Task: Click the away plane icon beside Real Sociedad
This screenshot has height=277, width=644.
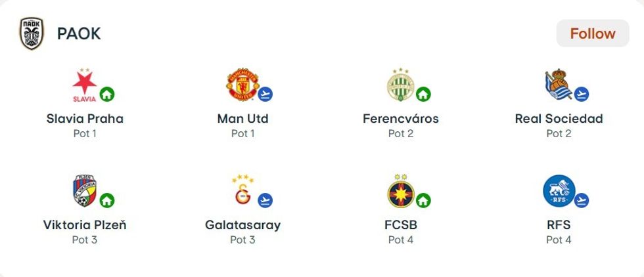Action: tap(582, 95)
